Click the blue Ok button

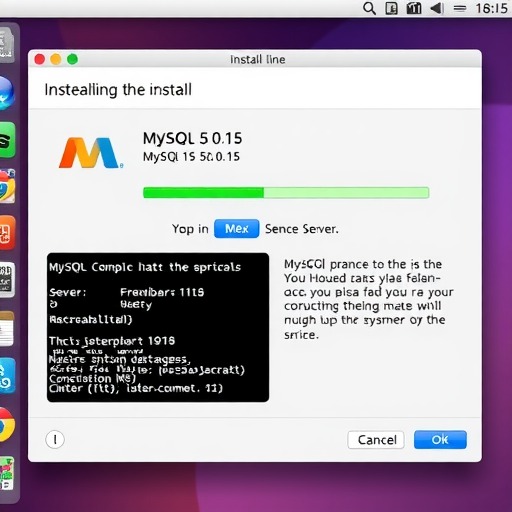(x=440, y=440)
